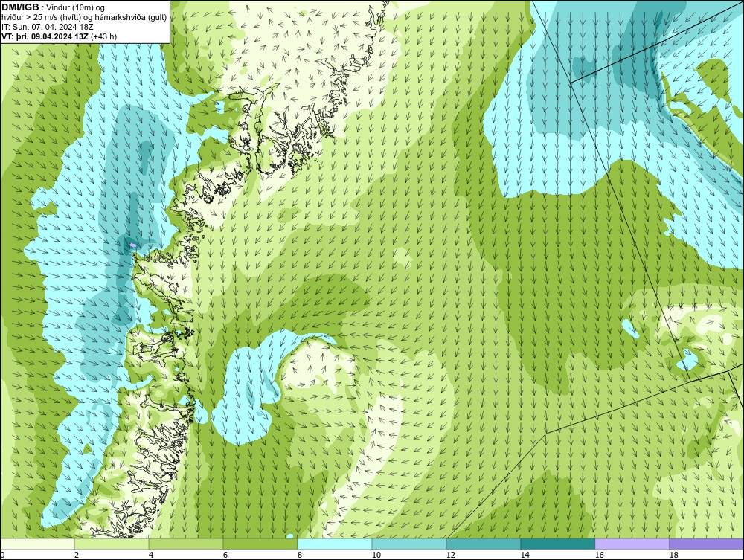Click the 2–4 m/s light green swatch
The height and width of the screenshot is (560, 744).
(x=112, y=544)
